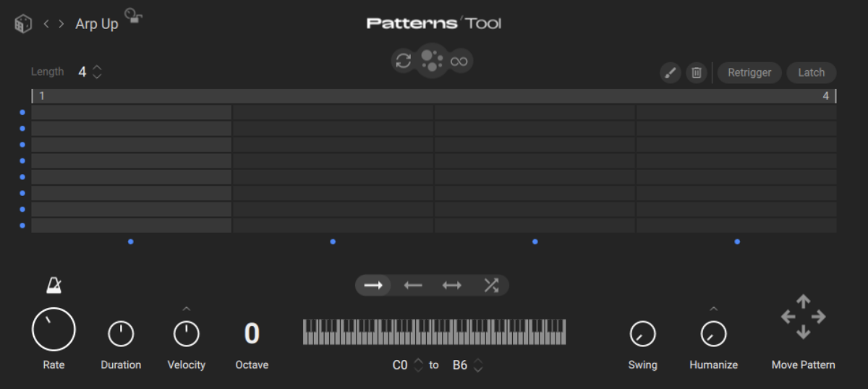Select the cycle arrows mode icon
The width and height of the screenshot is (868, 389).
(404, 61)
